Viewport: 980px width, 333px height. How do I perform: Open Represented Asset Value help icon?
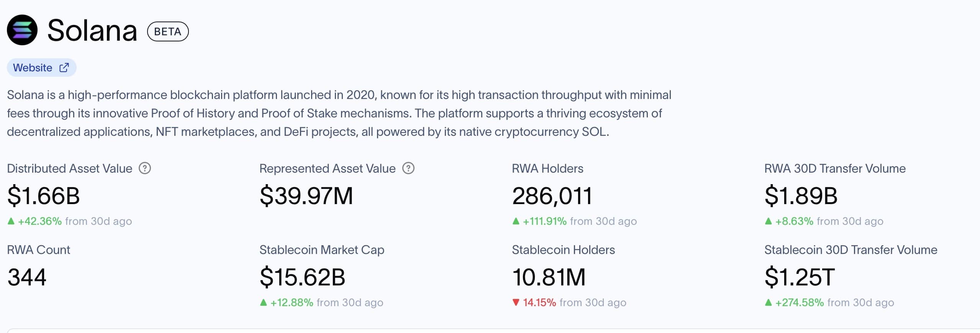408,168
